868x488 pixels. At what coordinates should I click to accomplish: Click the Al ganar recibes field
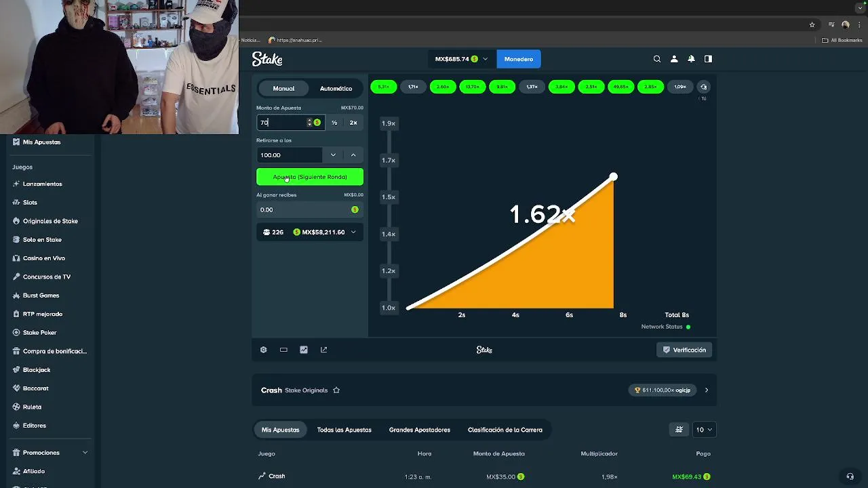click(310, 210)
